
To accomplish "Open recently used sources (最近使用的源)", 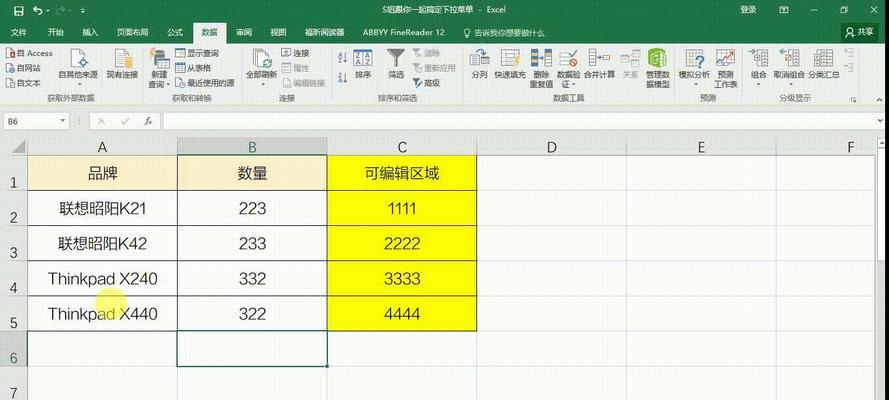I will coord(205,83).
